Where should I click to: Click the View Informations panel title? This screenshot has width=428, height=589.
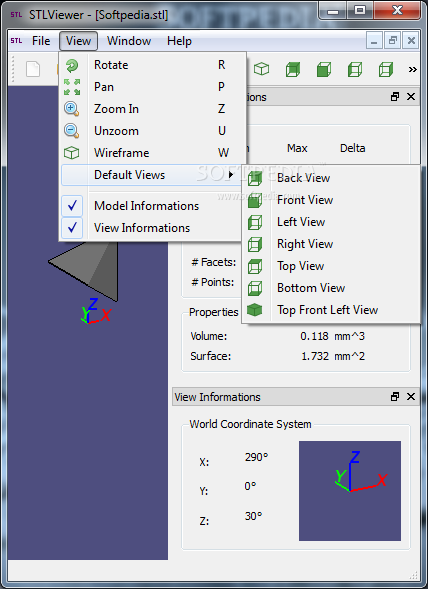coord(217,397)
